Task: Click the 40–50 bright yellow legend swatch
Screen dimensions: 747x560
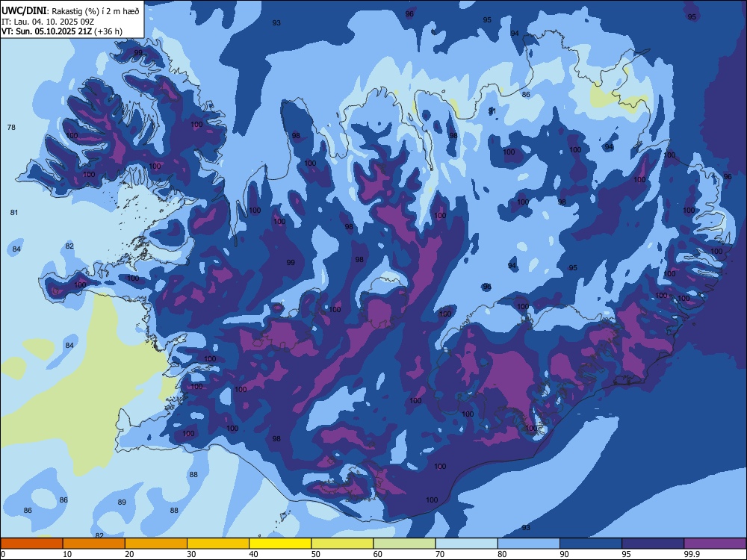Action: [x=280, y=544]
